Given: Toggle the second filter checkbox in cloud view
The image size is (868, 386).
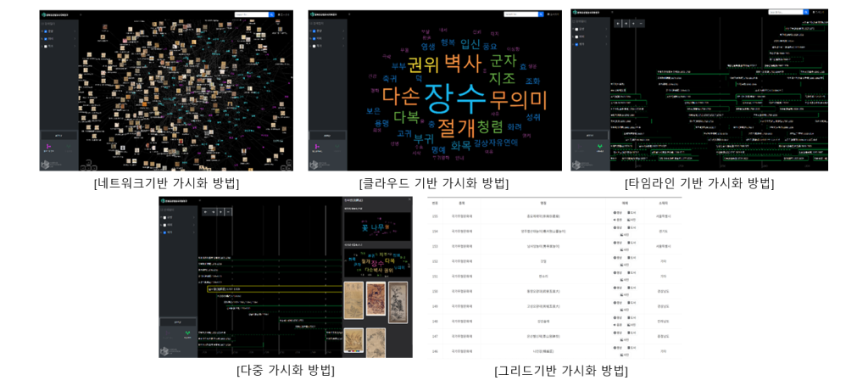Looking at the screenshot, I should (314, 38).
